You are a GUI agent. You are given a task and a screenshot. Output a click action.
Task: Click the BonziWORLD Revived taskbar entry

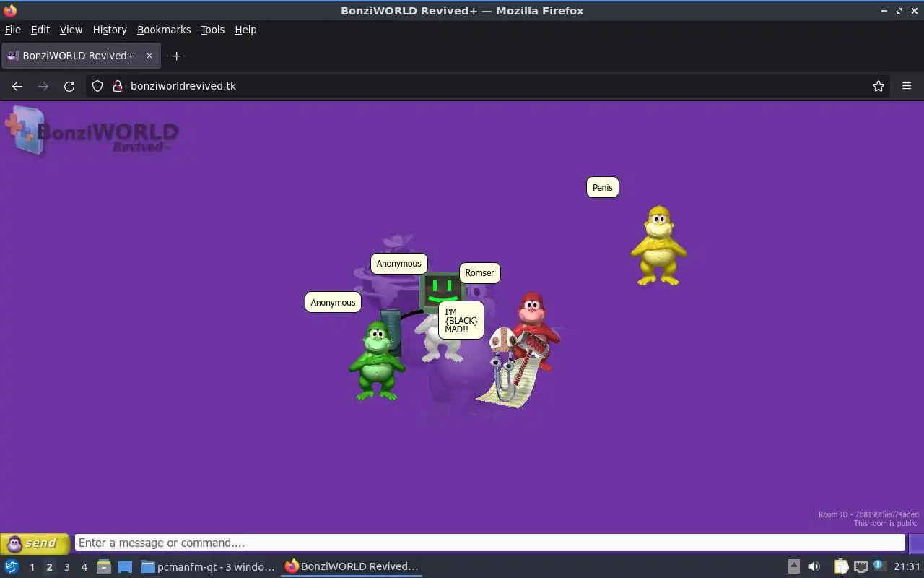tap(352, 567)
